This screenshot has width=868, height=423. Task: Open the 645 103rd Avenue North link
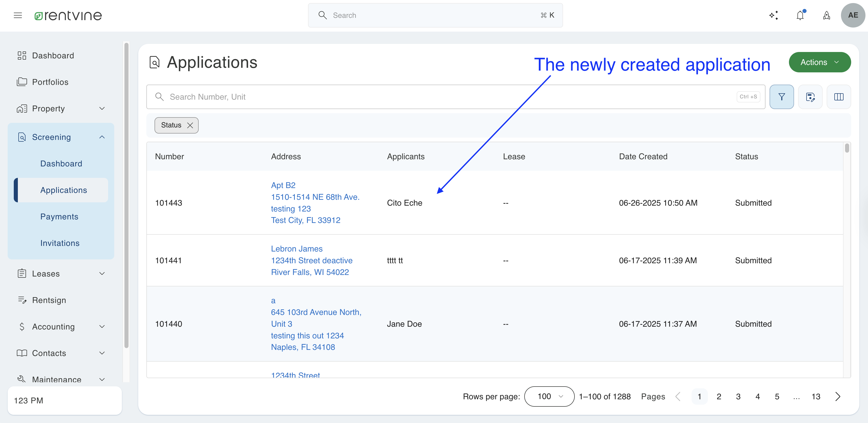click(x=316, y=312)
